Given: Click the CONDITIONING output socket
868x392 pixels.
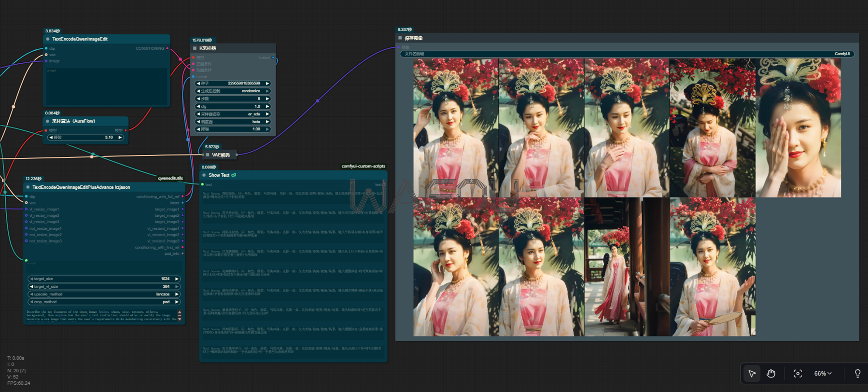Looking at the screenshot, I should point(168,48).
